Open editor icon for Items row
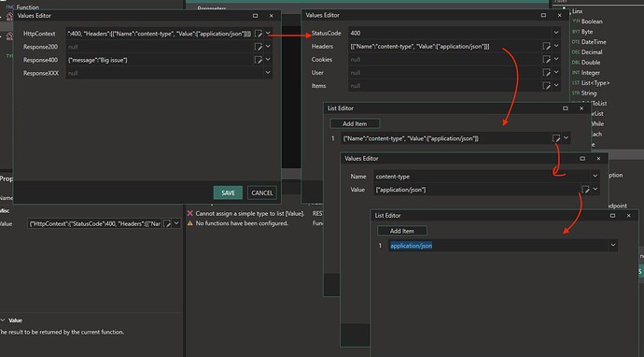This screenshot has width=644, height=357. 546,86
